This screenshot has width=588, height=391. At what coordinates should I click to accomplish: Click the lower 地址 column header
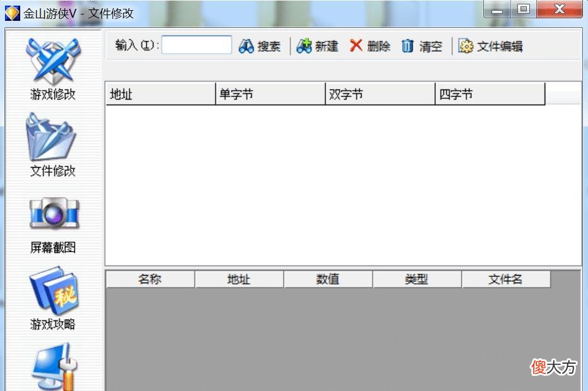pos(239,279)
